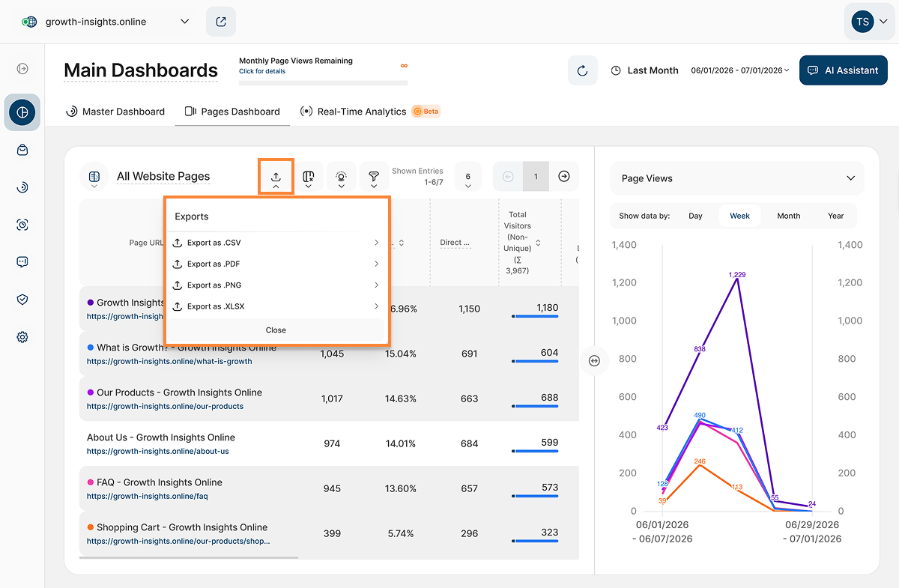Click the insights lightbulb icon
899x588 pixels.
pos(342,177)
